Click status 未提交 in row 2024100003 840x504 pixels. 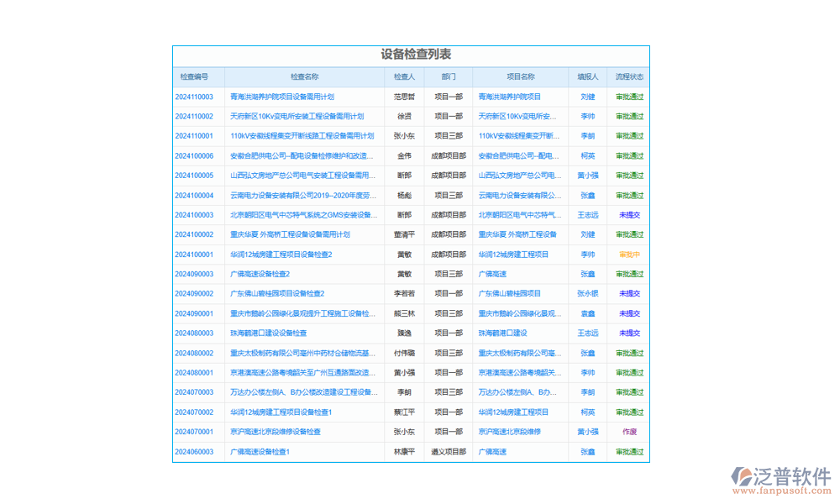coord(629,215)
